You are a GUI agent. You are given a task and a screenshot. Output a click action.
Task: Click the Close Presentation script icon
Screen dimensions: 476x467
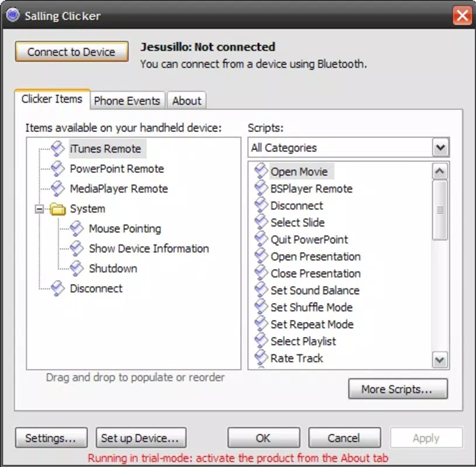261,273
